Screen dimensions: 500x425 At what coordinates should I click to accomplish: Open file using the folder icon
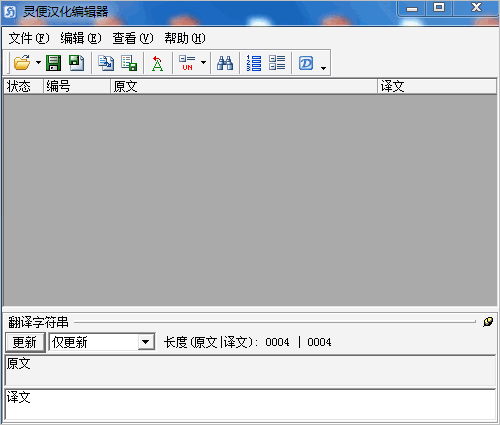click(x=22, y=63)
